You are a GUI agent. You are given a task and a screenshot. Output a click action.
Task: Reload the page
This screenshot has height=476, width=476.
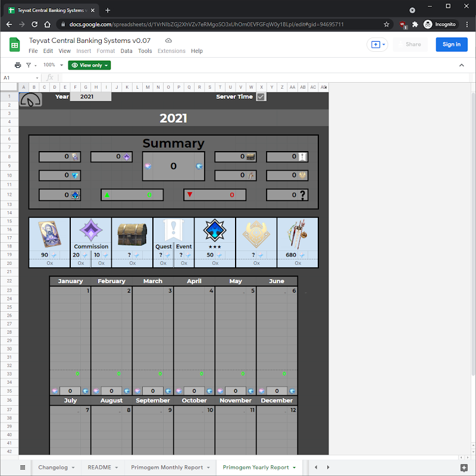[35, 24]
